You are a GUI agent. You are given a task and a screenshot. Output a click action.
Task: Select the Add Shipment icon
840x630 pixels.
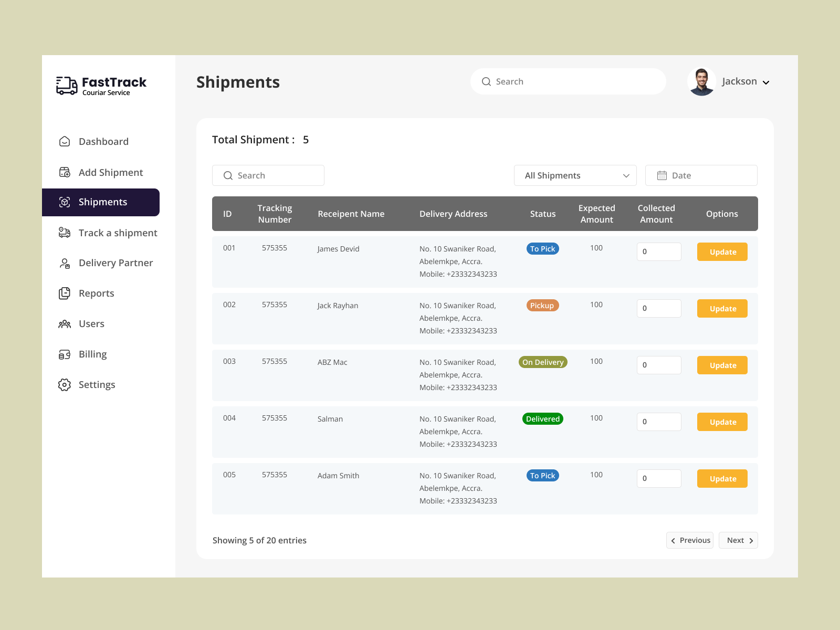click(64, 172)
